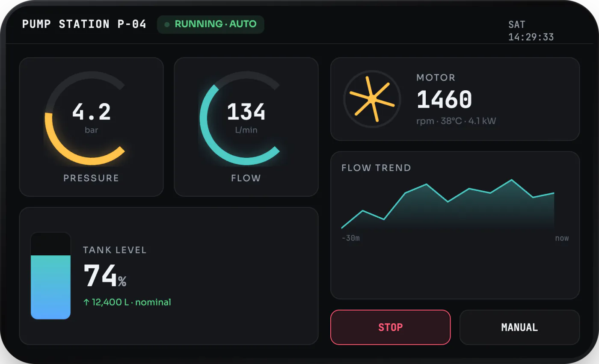
Task: Click the green up arrow beside 12,400 L
Action: pos(86,302)
